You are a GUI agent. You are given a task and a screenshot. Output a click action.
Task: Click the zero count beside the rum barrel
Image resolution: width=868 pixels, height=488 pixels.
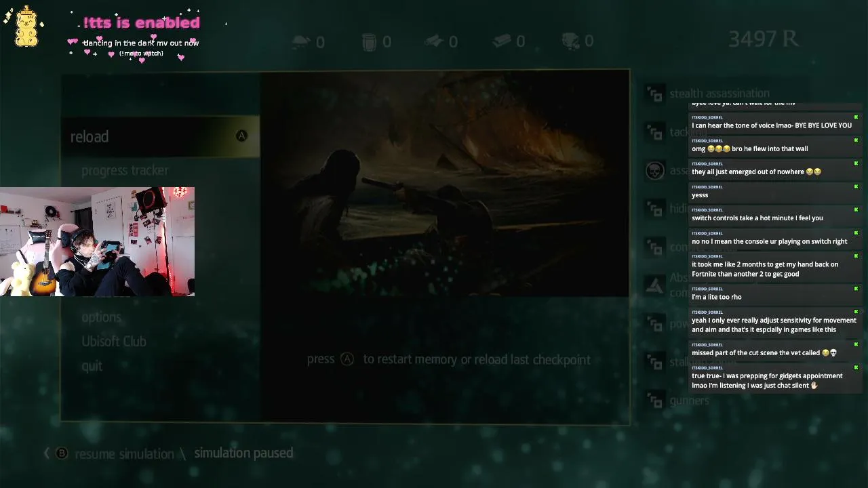click(387, 43)
